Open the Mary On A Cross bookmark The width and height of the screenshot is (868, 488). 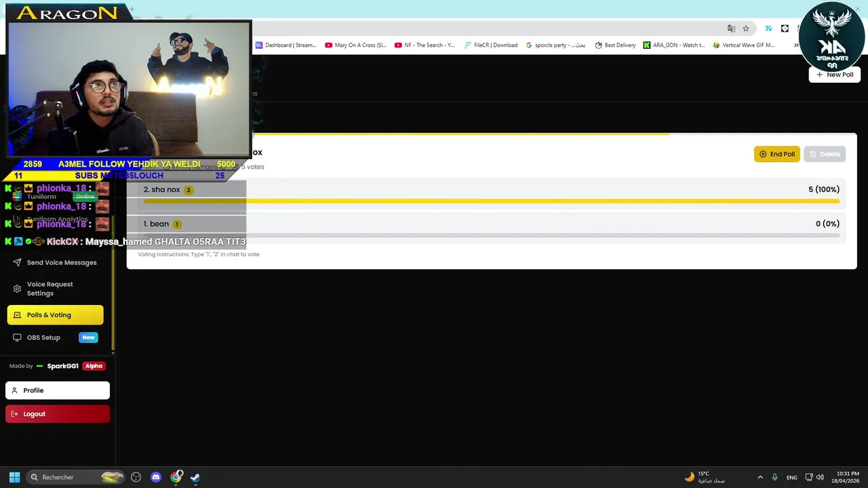pos(355,45)
